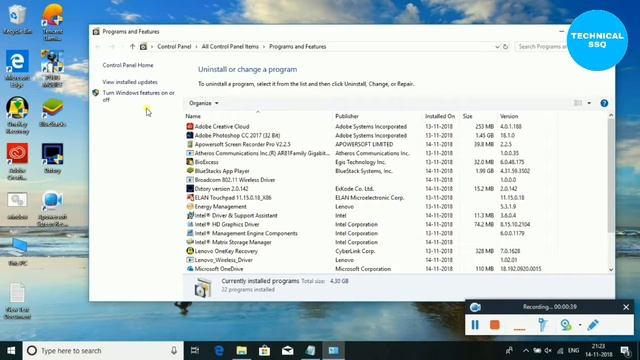Select Intel Matrix Storage Manager

[233, 242]
